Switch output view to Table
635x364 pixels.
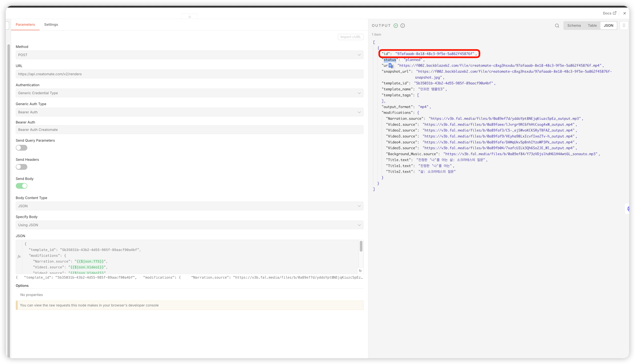592,26
